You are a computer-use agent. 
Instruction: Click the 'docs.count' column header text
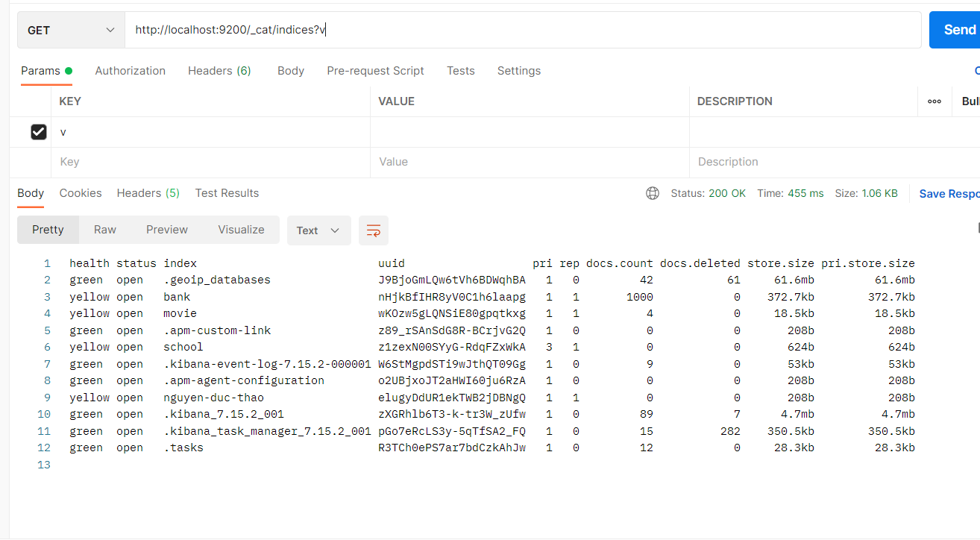click(x=620, y=263)
